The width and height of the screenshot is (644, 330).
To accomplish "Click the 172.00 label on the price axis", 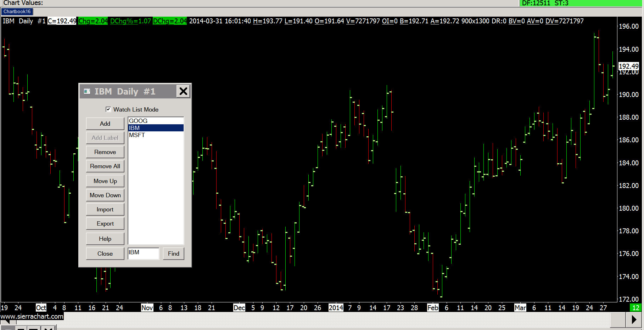I will pyautogui.click(x=629, y=299).
